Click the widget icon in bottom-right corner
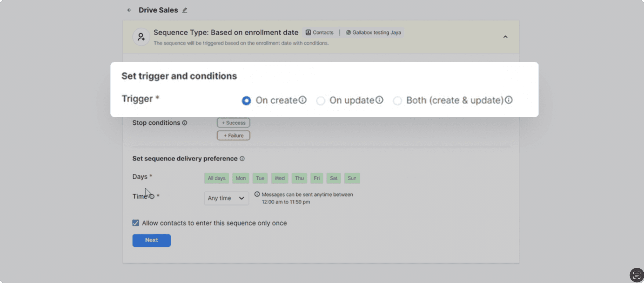644x283 pixels. coord(636,275)
